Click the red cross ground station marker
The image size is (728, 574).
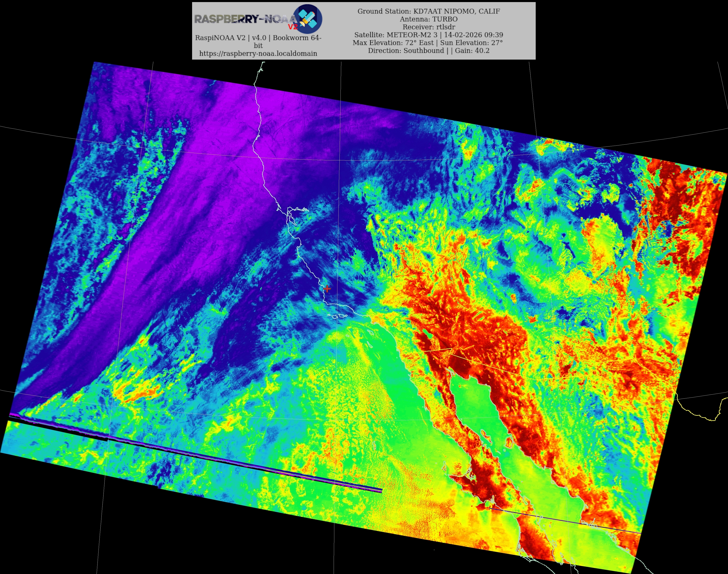[327, 289]
